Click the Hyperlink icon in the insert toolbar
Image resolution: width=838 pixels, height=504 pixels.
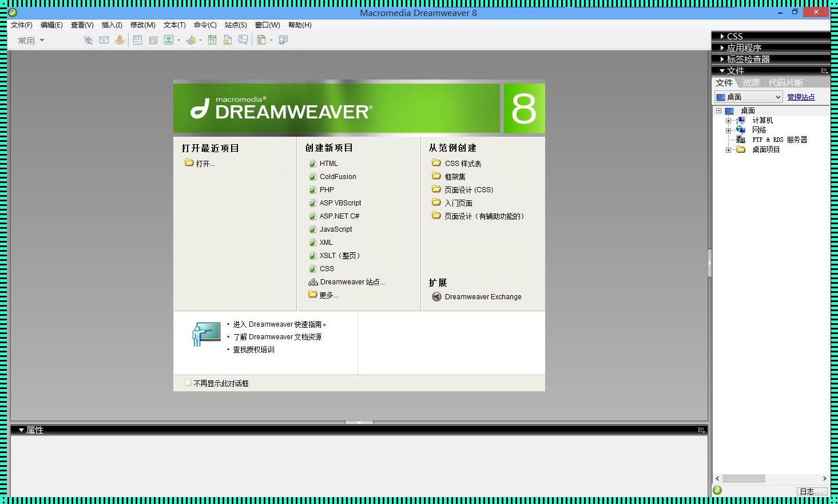pyautogui.click(x=88, y=40)
